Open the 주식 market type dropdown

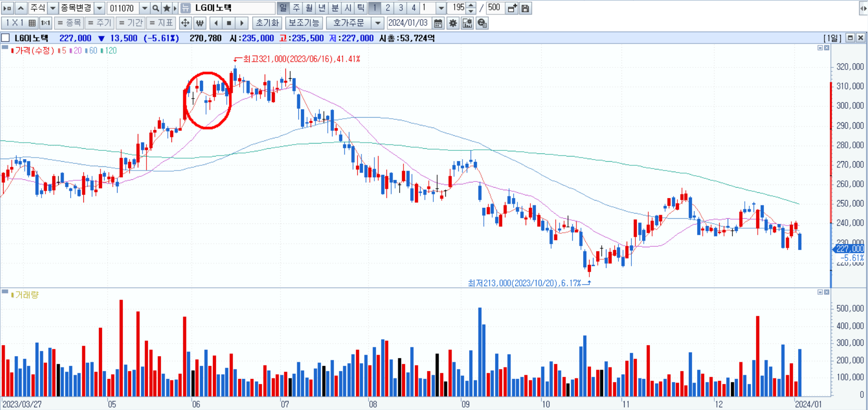click(x=52, y=8)
